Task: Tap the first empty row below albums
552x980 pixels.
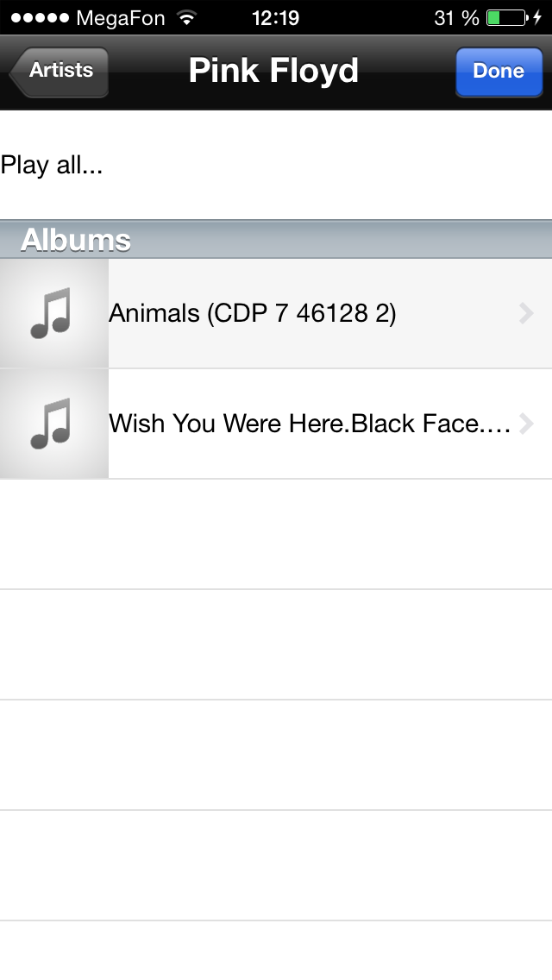Action: point(276,535)
